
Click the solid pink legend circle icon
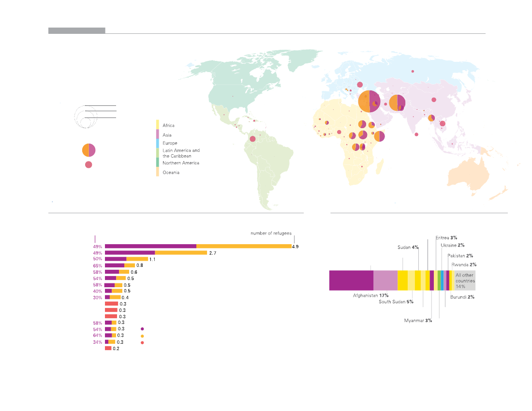[89, 164]
